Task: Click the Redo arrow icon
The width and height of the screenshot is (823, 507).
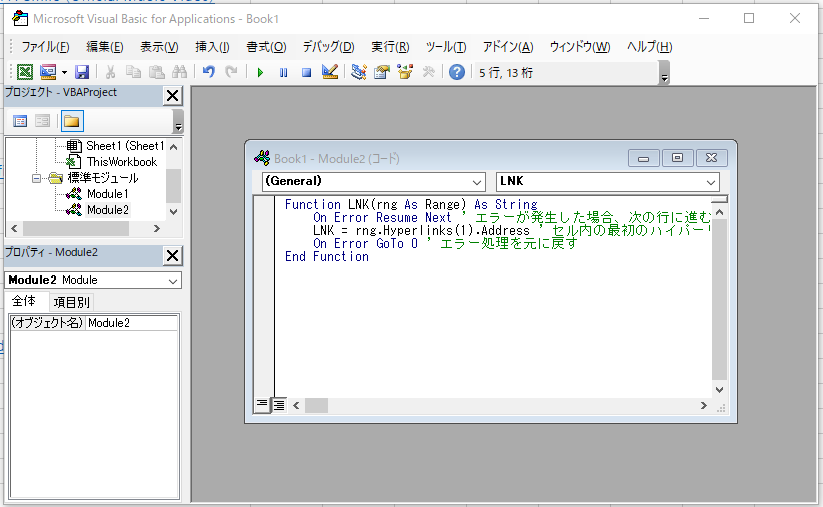Action: pos(231,72)
